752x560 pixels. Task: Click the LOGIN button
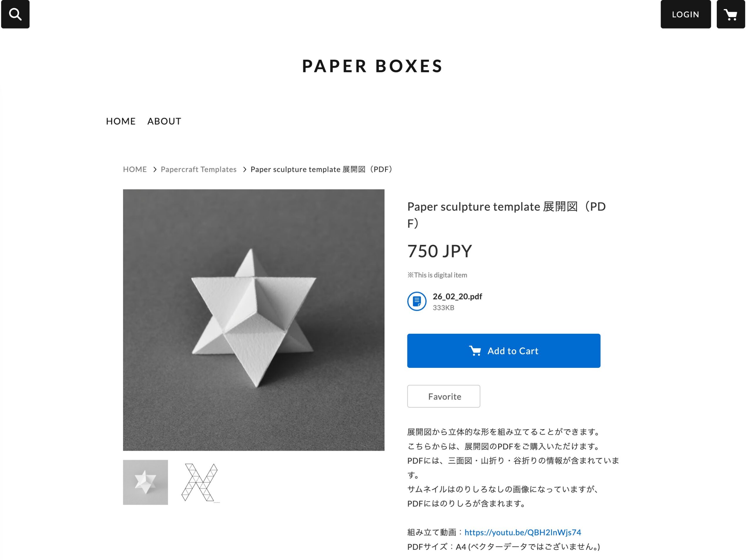point(685,14)
